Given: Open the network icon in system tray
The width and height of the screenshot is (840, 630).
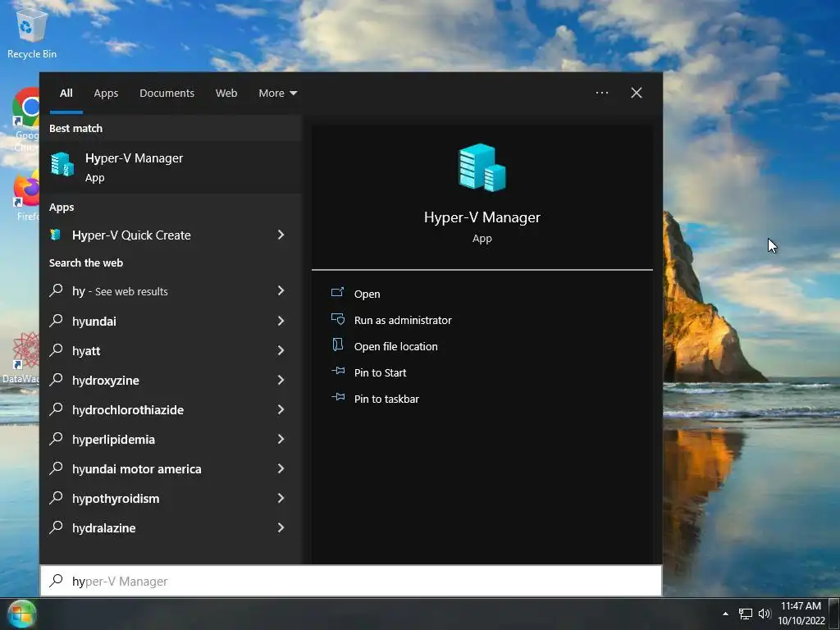Looking at the screenshot, I should pyautogui.click(x=745, y=614).
